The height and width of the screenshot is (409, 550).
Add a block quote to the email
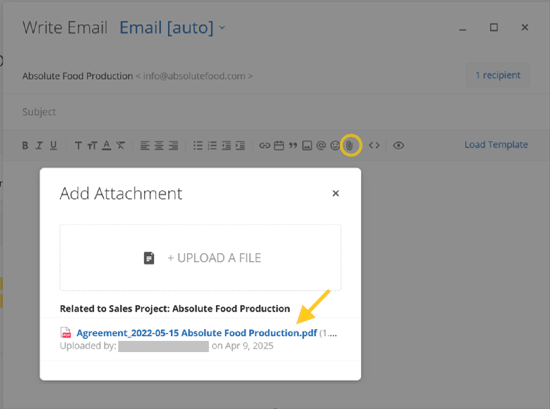click(x=293, y=145)
